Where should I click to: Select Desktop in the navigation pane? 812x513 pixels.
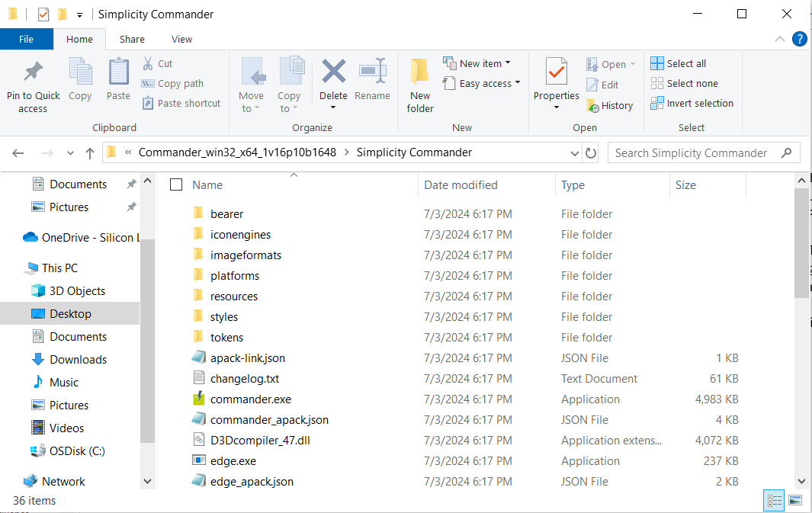point(70,314)
